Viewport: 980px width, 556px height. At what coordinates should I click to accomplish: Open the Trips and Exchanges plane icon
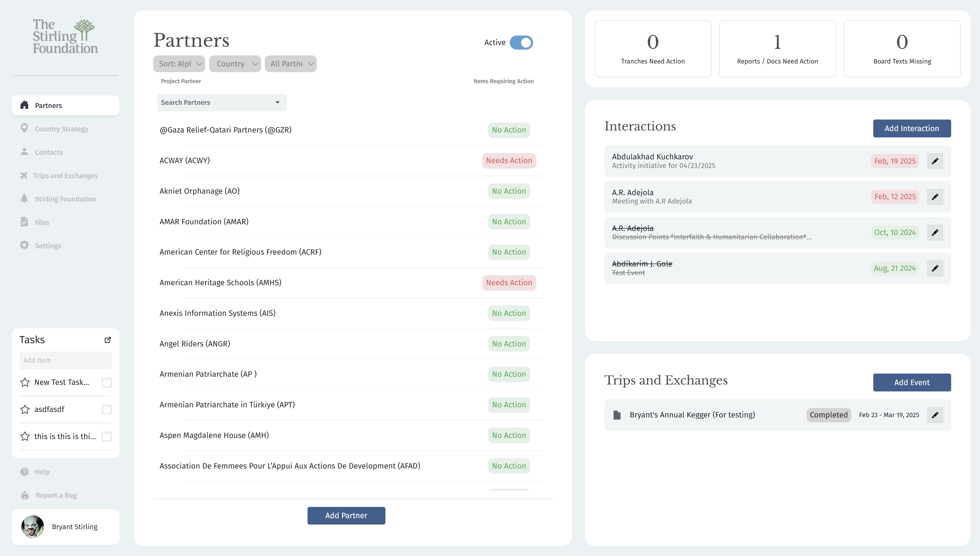[24, 175]
